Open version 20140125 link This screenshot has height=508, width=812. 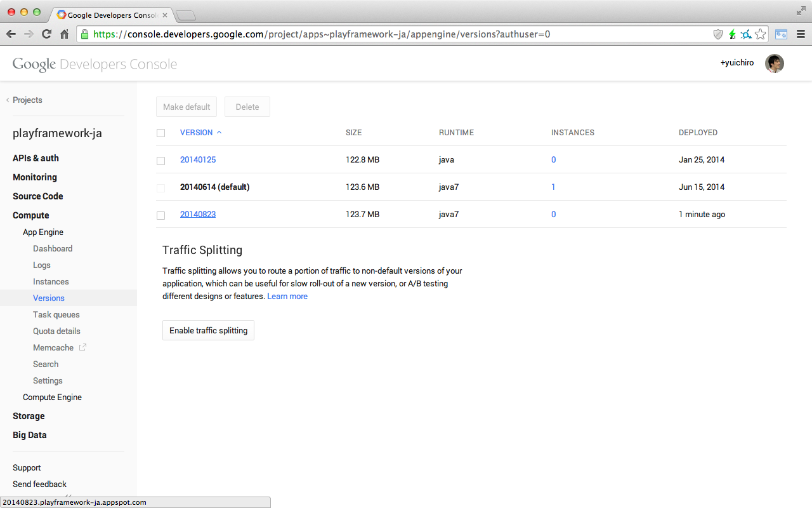click(x=198, y=160)
